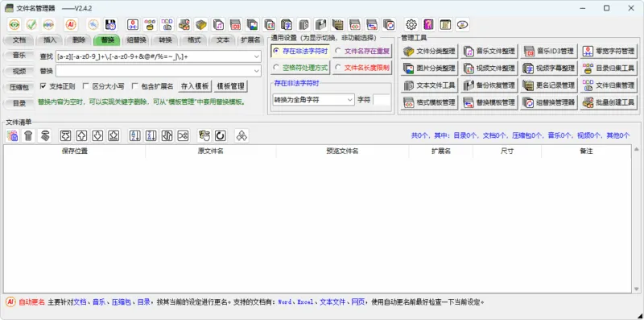Switch to the 转换 tab

[x=165, y=40]
